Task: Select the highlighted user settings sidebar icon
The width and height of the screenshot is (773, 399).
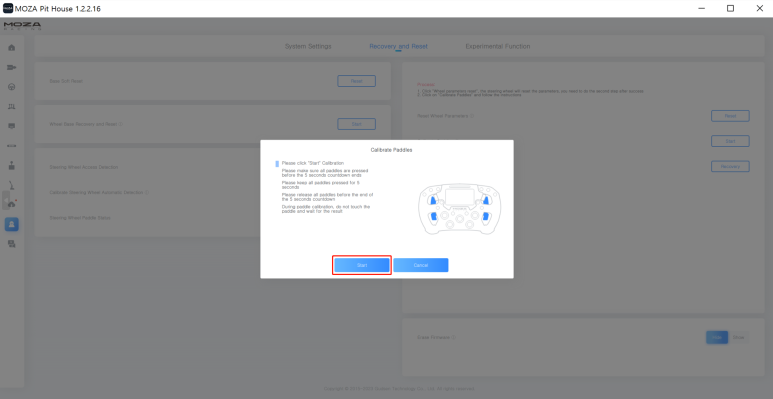Action: tap(12, 224)
